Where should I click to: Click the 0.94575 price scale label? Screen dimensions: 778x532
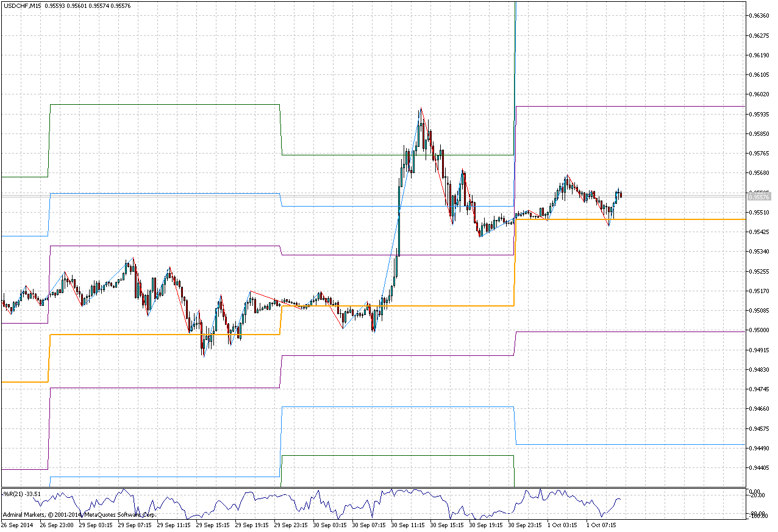pyautogui.click(x=760, y=429)
